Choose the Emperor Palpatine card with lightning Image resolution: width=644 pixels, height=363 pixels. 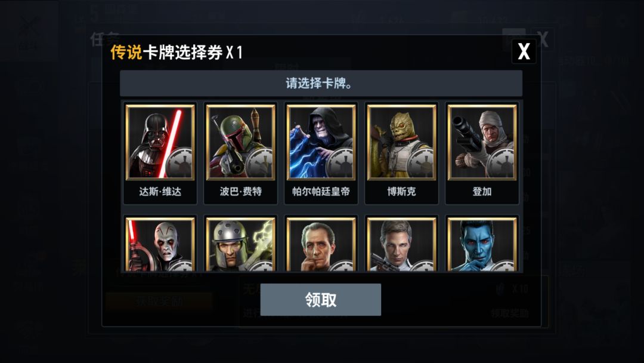coord(321,142)
